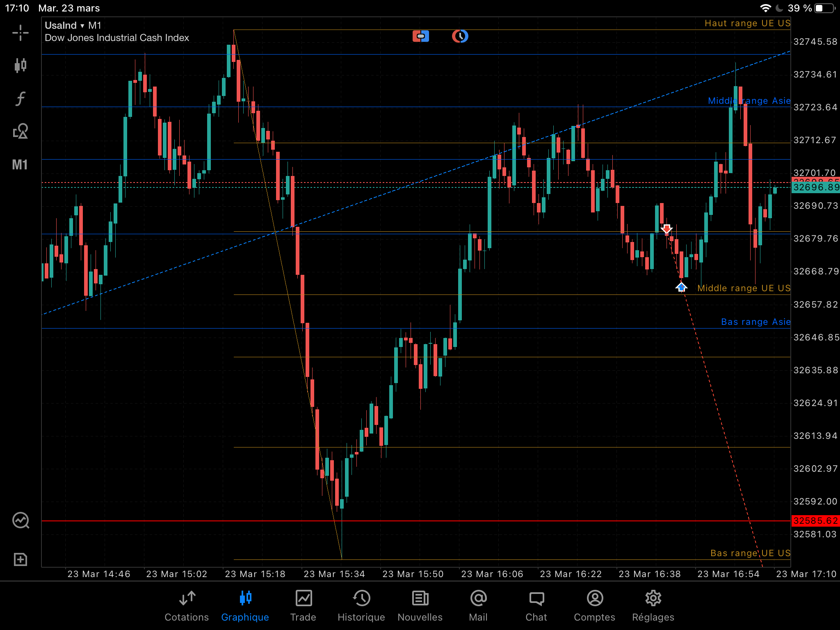Open the indicators function icon
This screenshot has width=840, height=630.
(20, 98)
